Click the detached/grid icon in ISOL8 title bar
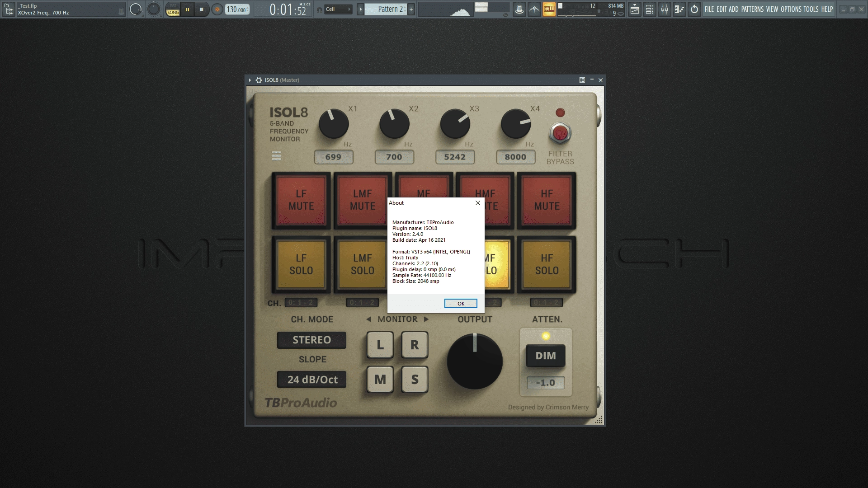This screenshot has height=488, width=868. click(x=582, y=80)
